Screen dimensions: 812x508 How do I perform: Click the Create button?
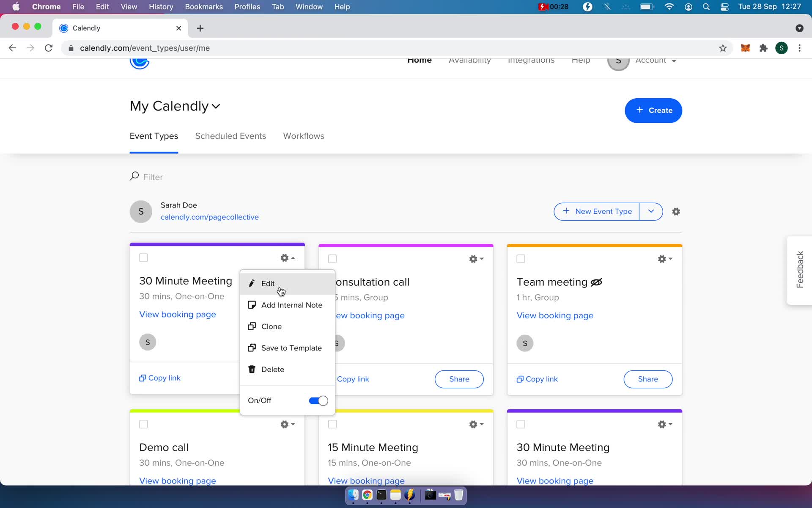pos(653,110)
